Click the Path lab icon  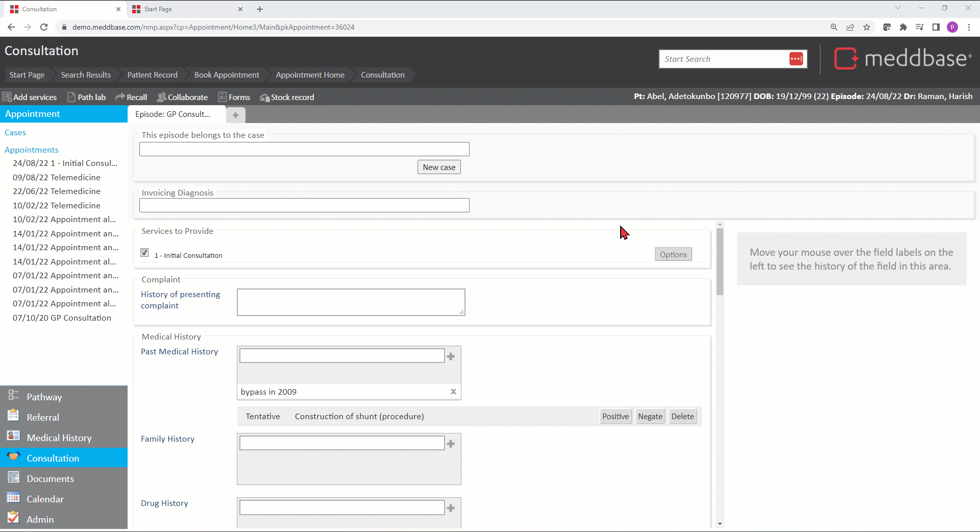[71, 97]
